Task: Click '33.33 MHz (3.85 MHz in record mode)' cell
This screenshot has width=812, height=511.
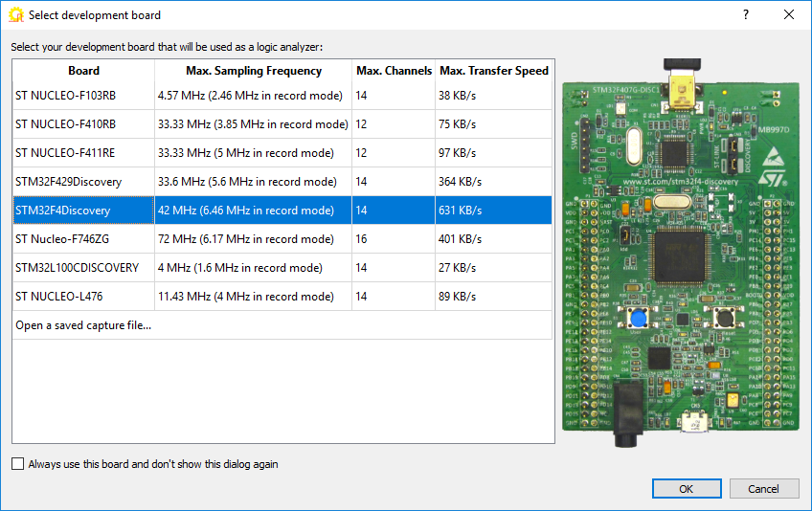Action: [253, 124]
